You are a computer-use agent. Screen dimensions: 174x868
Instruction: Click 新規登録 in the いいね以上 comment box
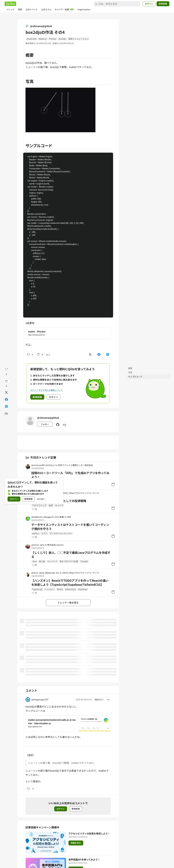tap(76, 809)
